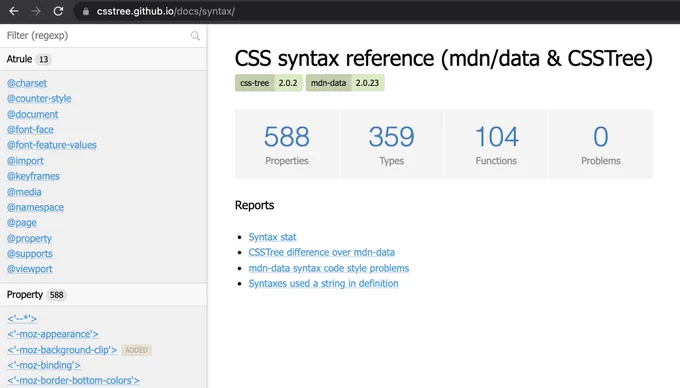Image resolution: width=680 pixels, height=388 pixels.
Task: Click the csstree.github.io address bar URL
Action: [x=166, y=11]
